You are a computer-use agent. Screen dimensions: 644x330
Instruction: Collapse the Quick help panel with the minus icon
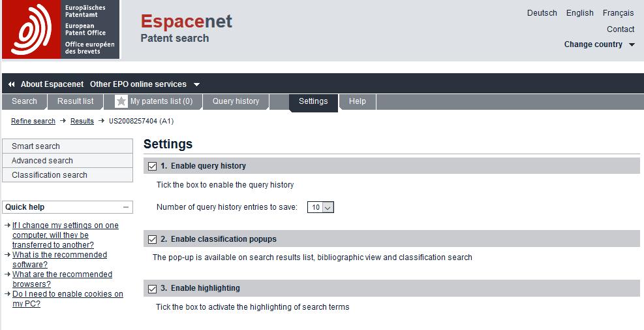coord(126,207)
